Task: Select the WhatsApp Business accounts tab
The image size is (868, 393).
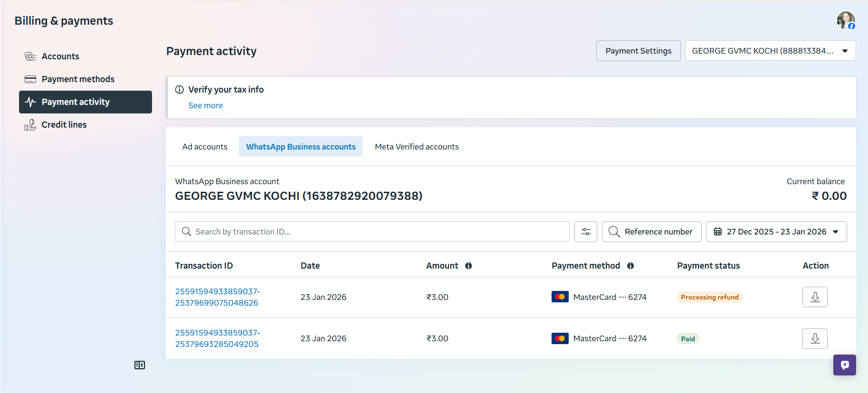Action: [300, 147]
